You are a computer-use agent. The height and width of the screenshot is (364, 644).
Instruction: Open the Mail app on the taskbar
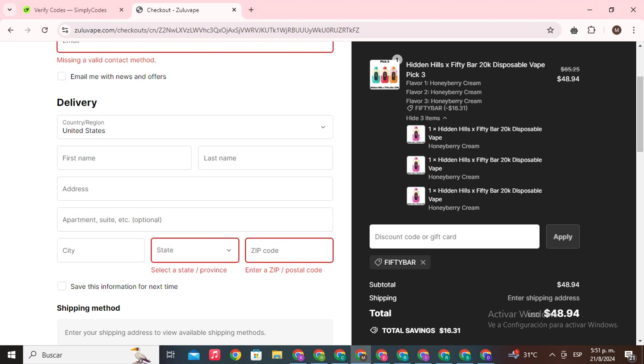194,355
